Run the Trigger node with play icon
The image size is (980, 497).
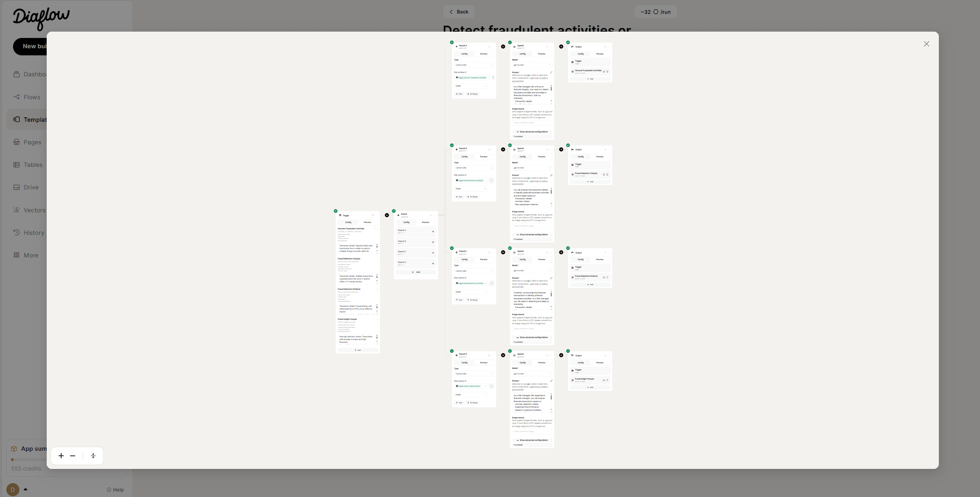tap(373, 215)
